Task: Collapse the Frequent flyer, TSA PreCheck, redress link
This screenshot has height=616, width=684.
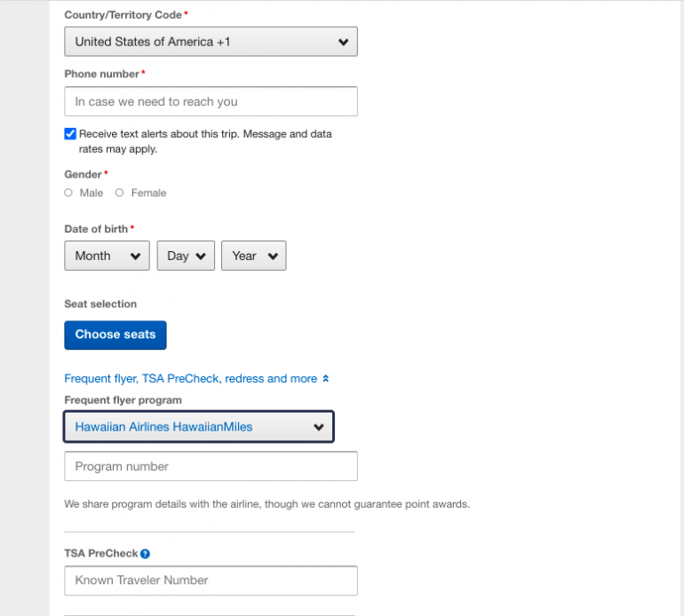Action: 190,379
